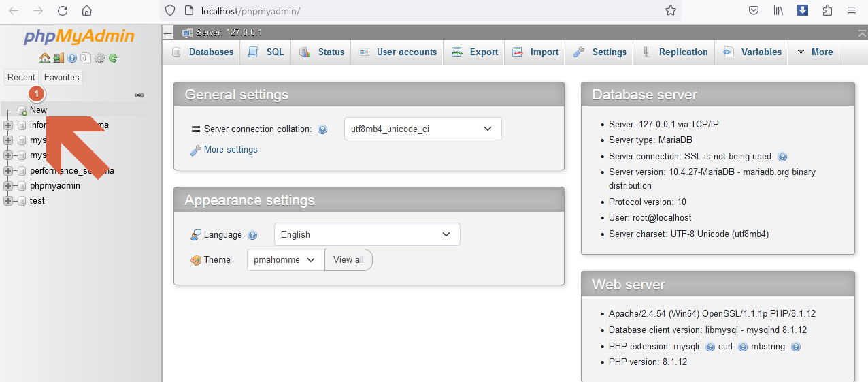Expand the phpmyadmin database node

click(8, 186)
